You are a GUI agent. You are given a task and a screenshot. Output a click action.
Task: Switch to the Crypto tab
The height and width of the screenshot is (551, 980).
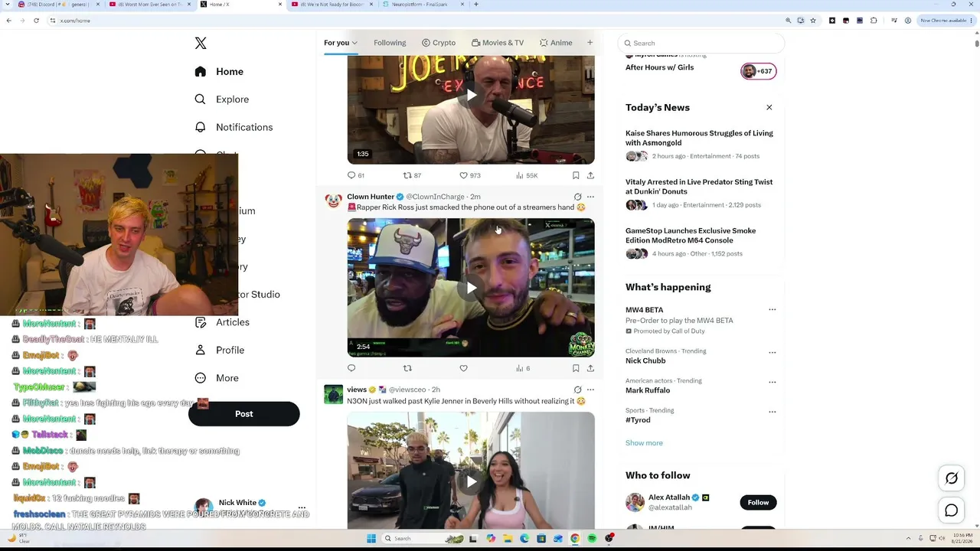click(x=439, y=43)
